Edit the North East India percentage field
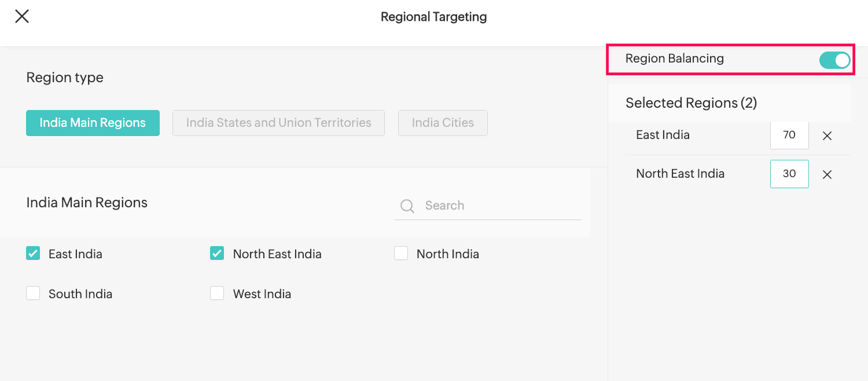This screenshot has width=868, height=381. click(789, 174)
